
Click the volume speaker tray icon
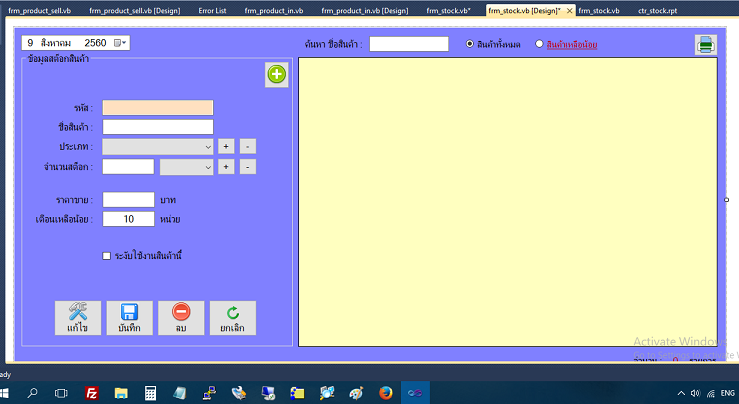click(695, 393)
